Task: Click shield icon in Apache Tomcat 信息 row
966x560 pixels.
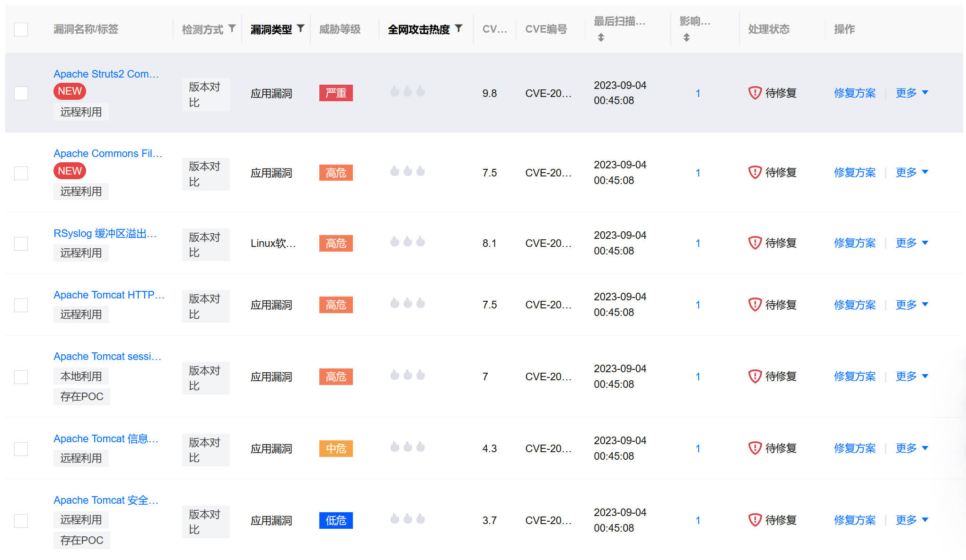Action: (755, 448)
